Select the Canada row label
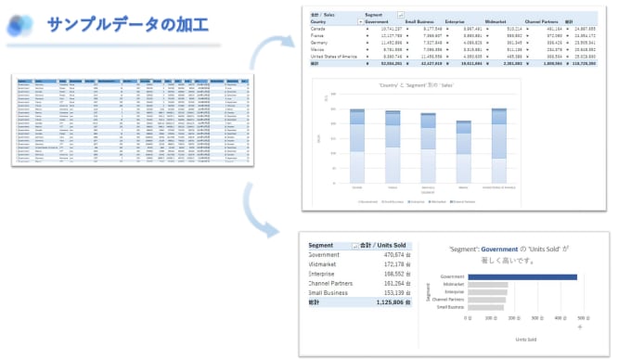This screenshot has width=644, height=359. pos(318,29)
